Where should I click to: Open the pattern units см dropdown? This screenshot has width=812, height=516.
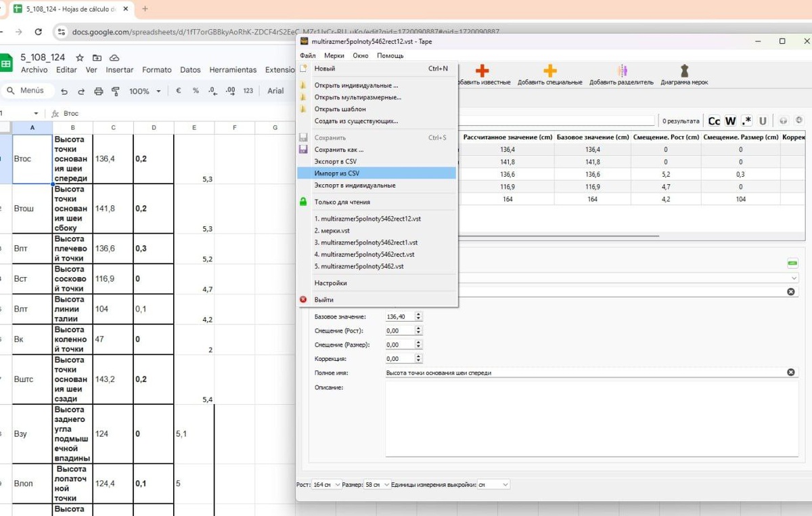click(x=493, y=485)
